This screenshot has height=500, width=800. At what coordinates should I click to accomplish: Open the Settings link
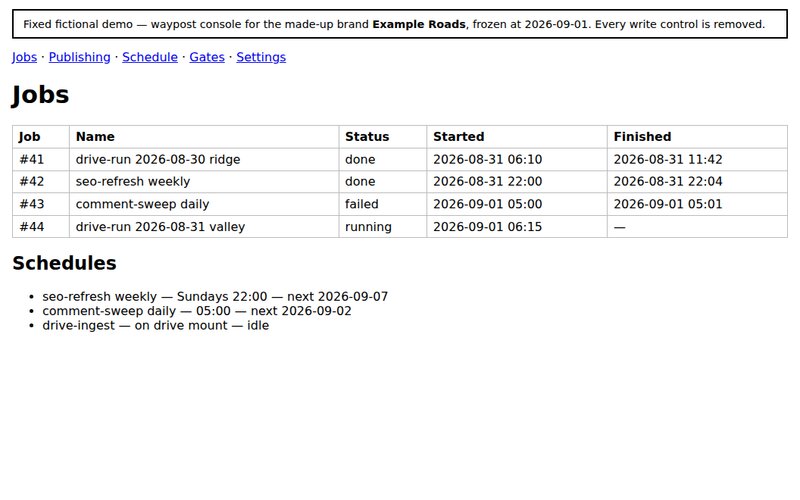[261, 57]
